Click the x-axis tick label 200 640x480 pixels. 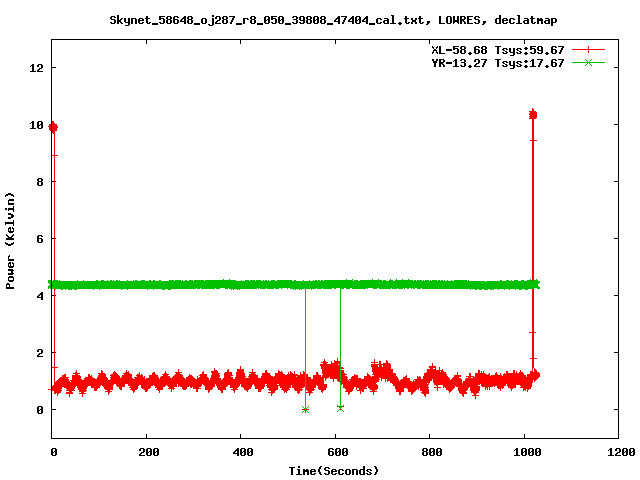pyautogui.click(x=149, y=452)
